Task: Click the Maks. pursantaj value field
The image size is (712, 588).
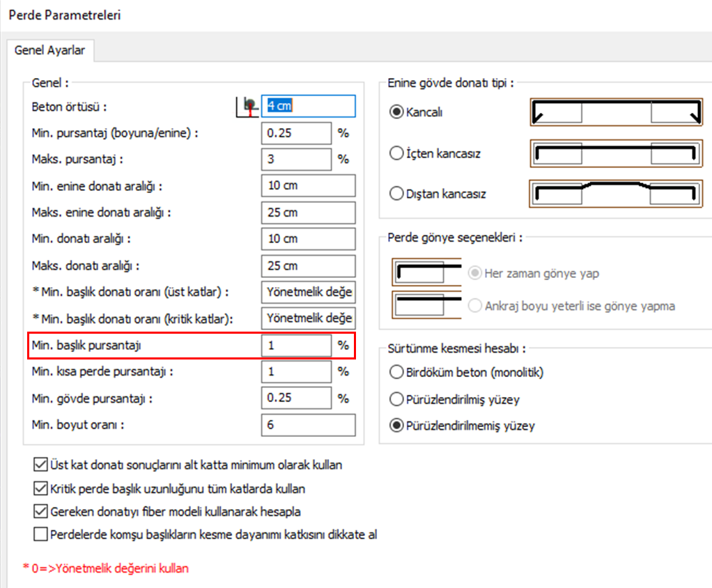Action: pos(296,159)
